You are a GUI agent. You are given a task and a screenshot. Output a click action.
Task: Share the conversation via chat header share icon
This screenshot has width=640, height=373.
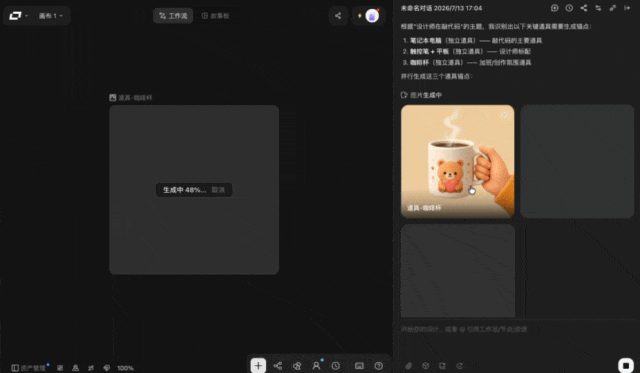coord(584,8)
